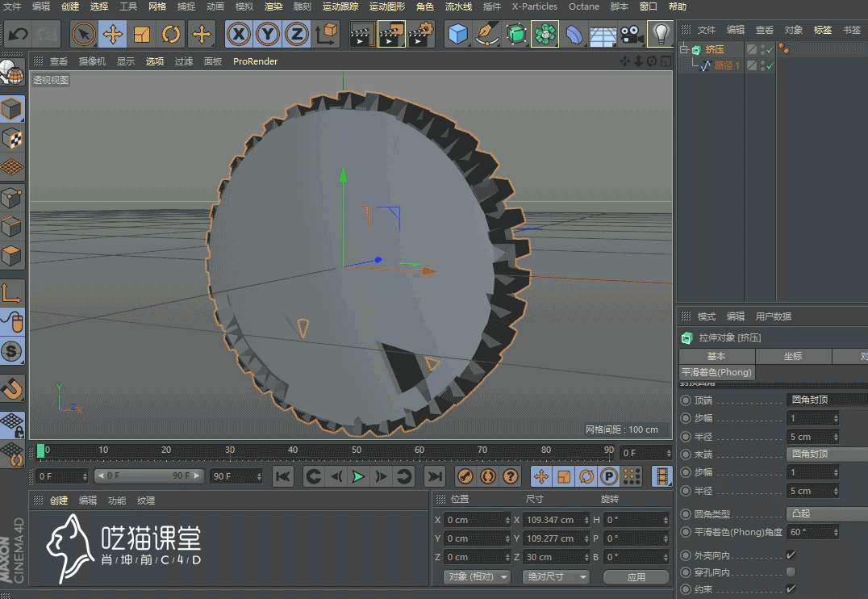The width and height of the screenshot is (868, 599).
Task: Open the Octane menu
Action: point(583,6)
